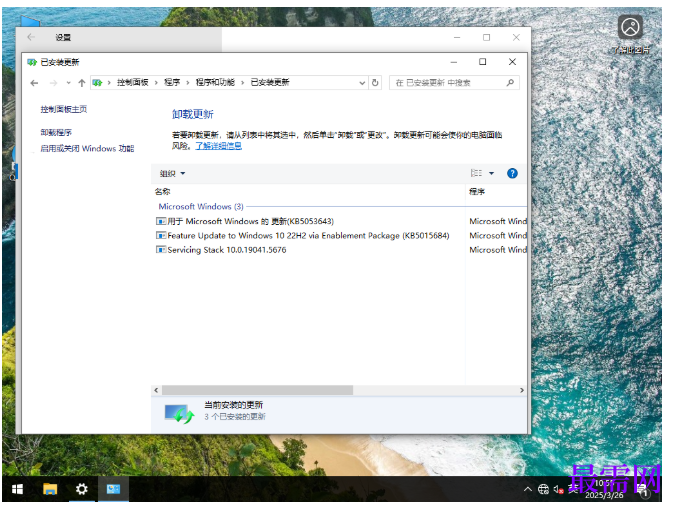Click the change view icon

coord(476,173)
